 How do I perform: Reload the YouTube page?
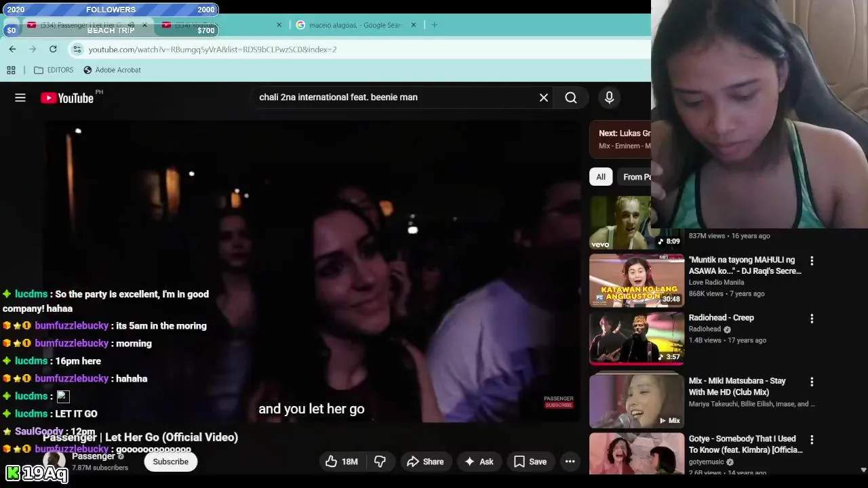(x=53, y=49)
